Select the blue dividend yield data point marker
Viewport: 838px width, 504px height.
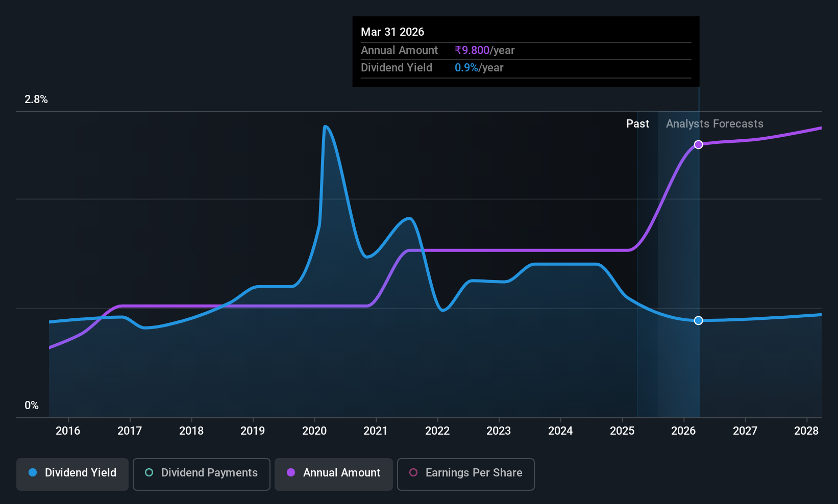point(699,320)
